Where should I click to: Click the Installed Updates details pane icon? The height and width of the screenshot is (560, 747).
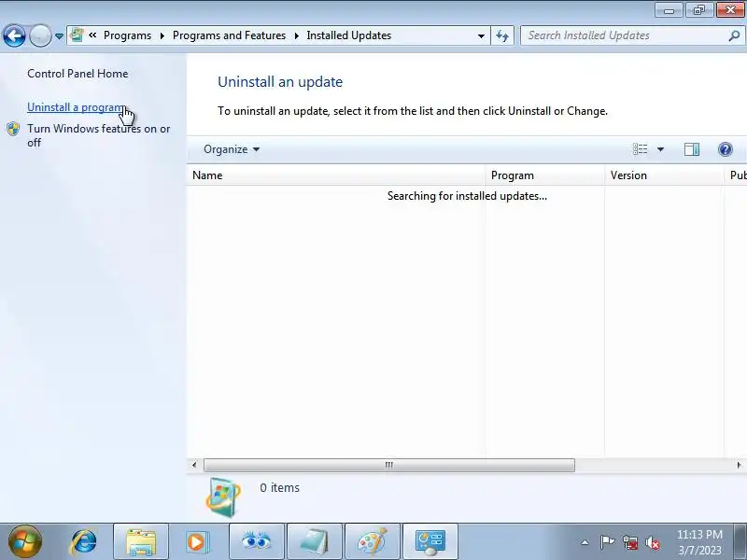tap(223, 497)
